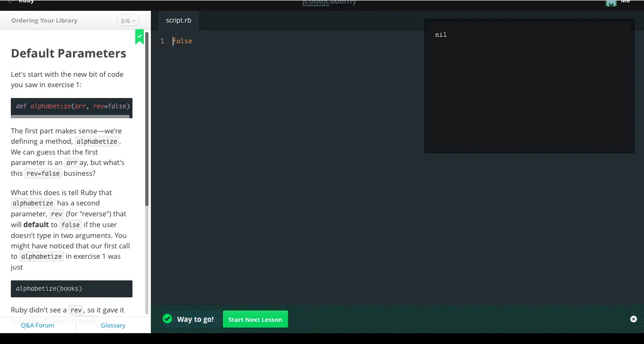Click the def alphabetize code snippet
Viewport: 644px width, 344px height.
(x=72, y=106)
